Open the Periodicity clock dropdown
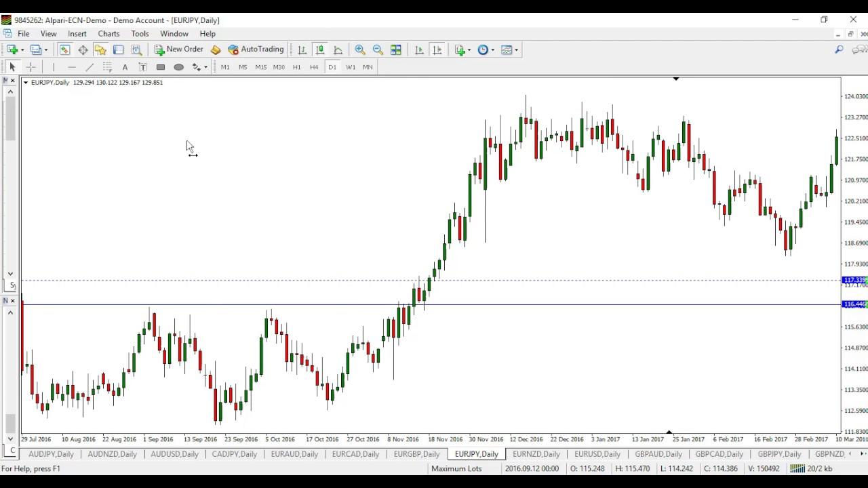The image size is (868, 488). click(486, 49)
